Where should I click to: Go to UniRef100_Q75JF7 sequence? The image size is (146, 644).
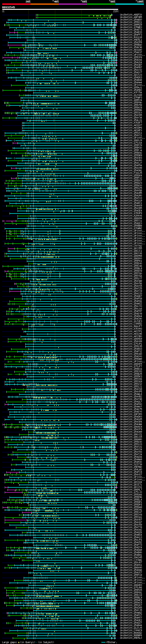point(131,366)
